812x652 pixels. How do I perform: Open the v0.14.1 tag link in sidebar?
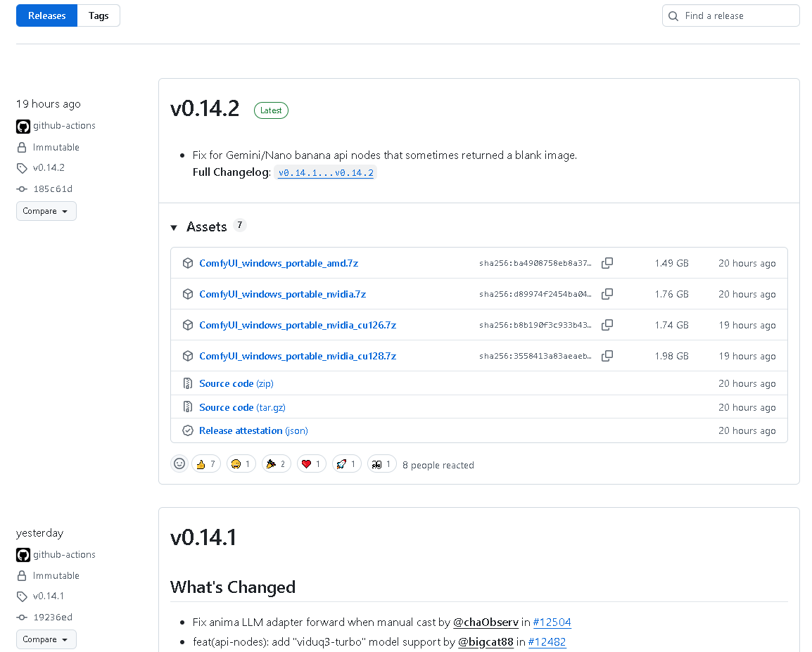coord(49,596)
